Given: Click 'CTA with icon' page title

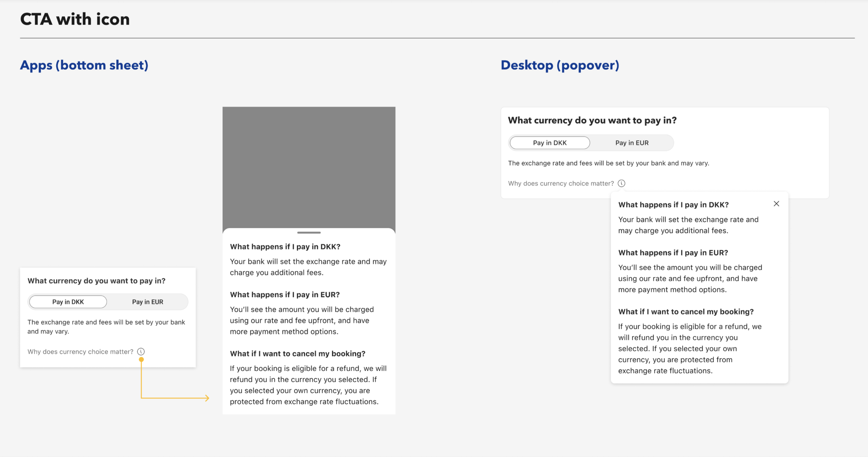Looking at the screenshot, I should 75,19.
